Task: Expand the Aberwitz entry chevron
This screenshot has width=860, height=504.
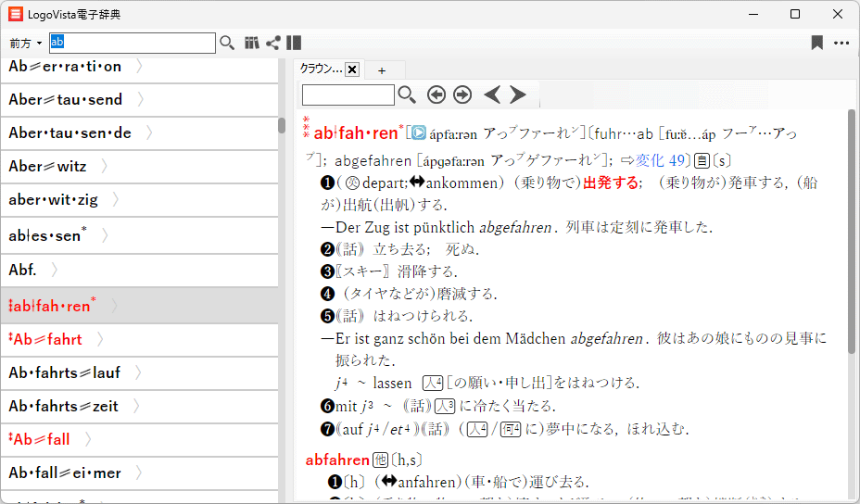Action: click(x=105, y=166)
